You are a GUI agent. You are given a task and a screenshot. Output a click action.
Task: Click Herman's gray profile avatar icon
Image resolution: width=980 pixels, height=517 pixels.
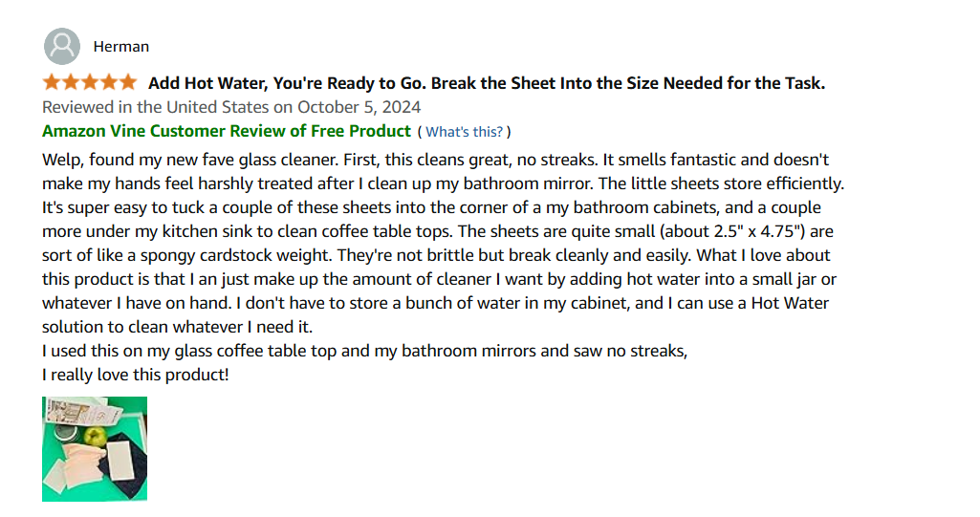62,46
